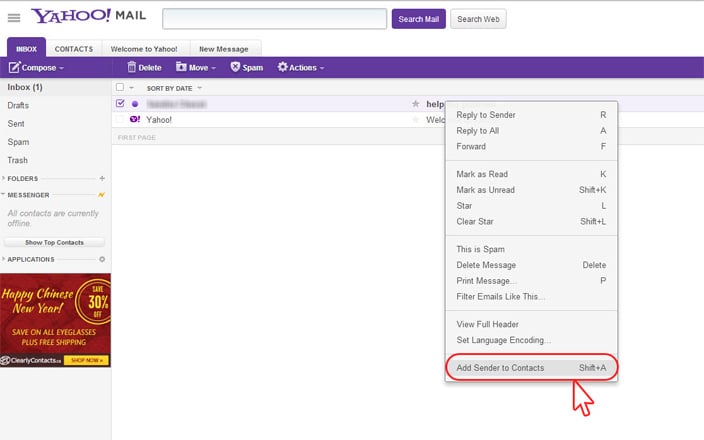Open the Compose dropdown arrow
The height and width of the screenshot is (440, 704).
62,68
